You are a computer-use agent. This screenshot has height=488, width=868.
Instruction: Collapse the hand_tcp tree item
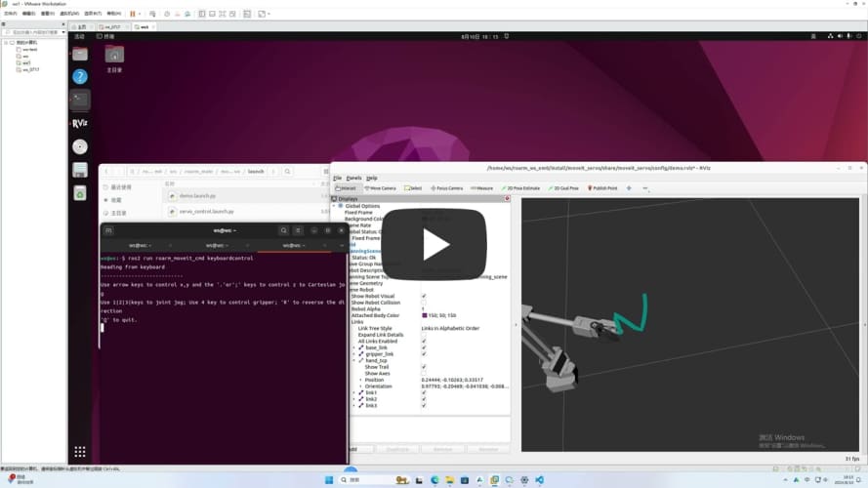[x=354, y=361]
